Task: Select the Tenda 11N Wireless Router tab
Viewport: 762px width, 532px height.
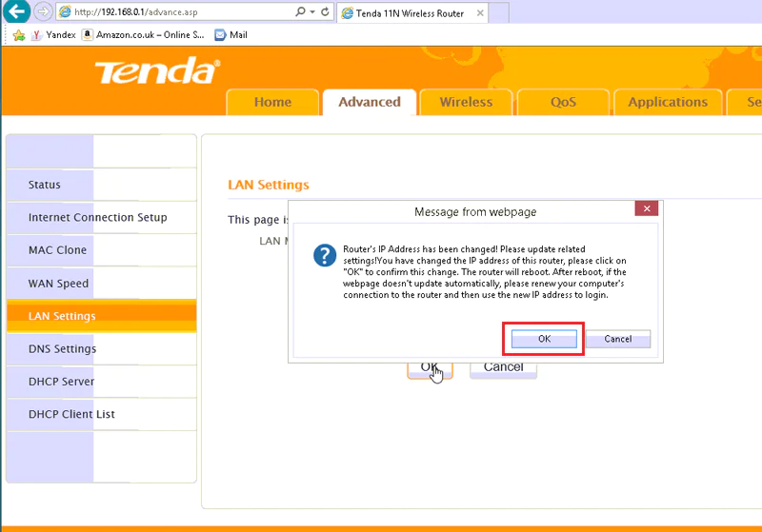Action: point(412,13)
